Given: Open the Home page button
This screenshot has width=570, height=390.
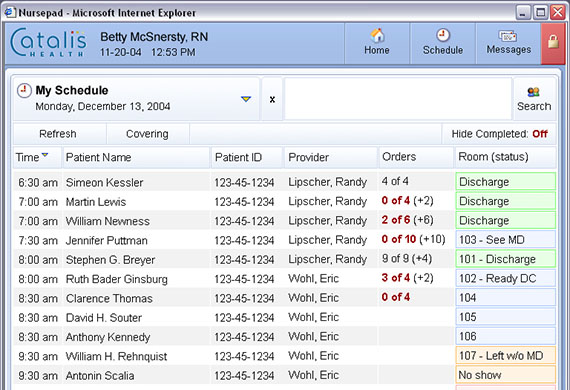Looking at the screenshot, I should tap(377, 43).
